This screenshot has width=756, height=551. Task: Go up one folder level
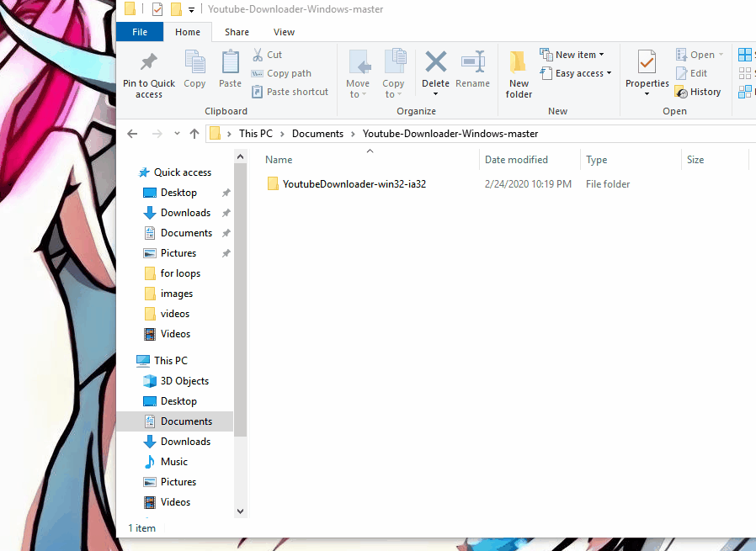tap(194, 134)
